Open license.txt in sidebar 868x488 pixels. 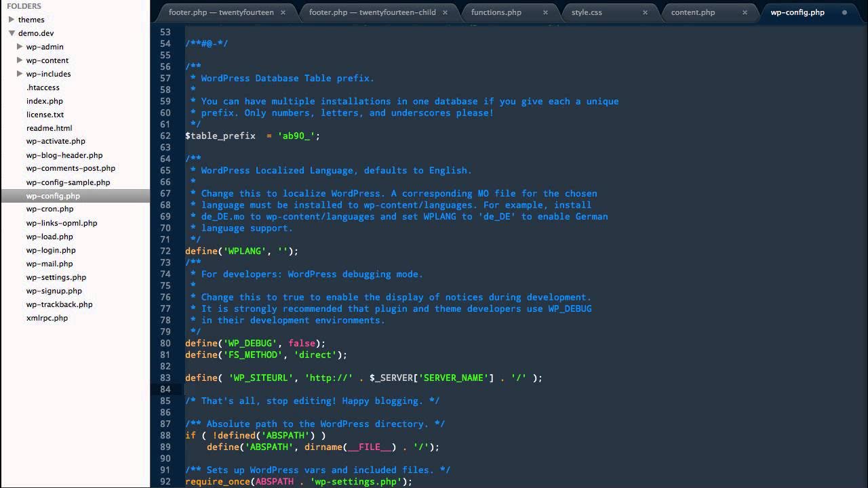45,115
